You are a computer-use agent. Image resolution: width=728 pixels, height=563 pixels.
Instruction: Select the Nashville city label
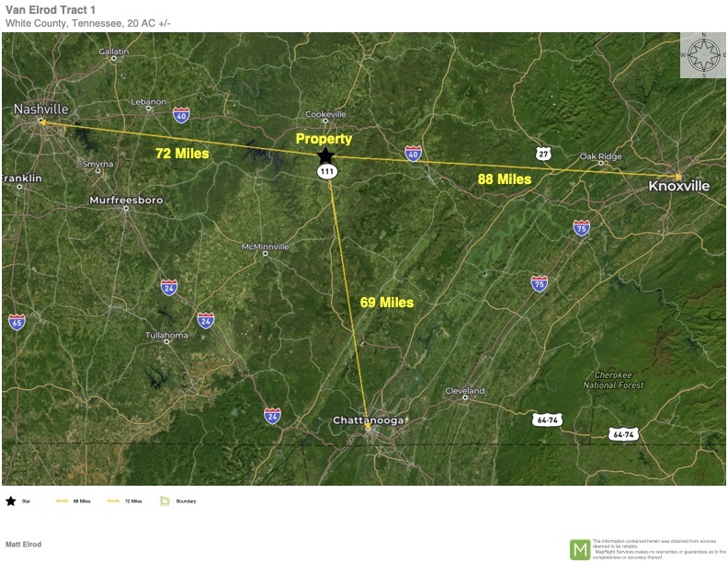40,109
